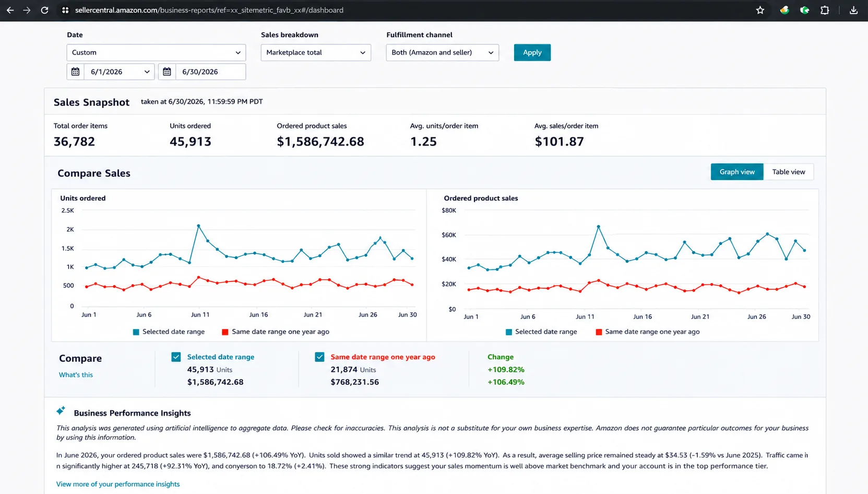Click the blue Selected date range swatch under Units ordered chart

click(136, 332)
